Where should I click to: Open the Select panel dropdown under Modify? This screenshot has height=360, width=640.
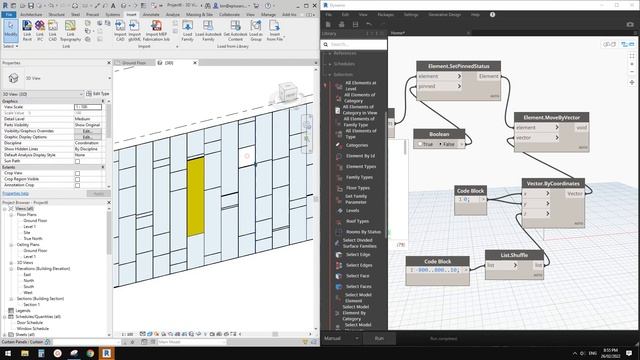(11, 47)
